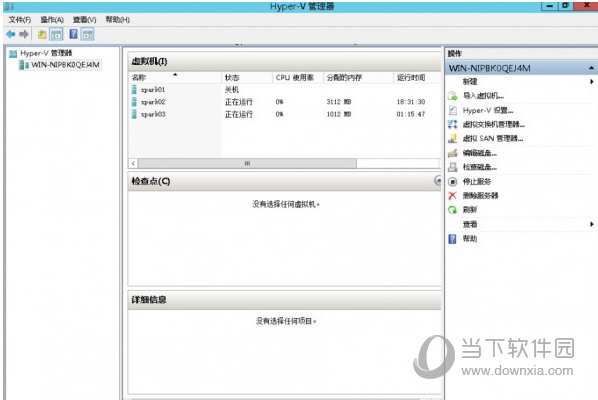
Task: Open 虚拟交换机管理器... action
Action: (494, 125)
